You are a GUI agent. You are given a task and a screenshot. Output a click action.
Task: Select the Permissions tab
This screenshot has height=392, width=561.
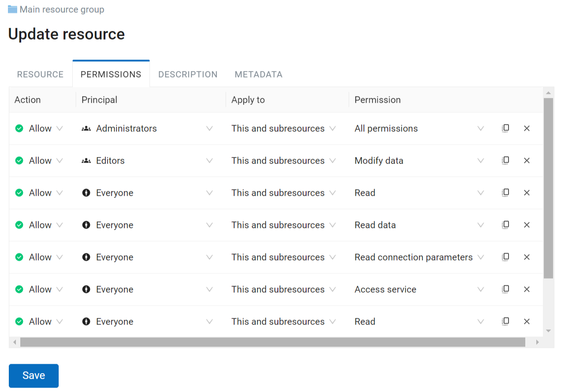111,74
